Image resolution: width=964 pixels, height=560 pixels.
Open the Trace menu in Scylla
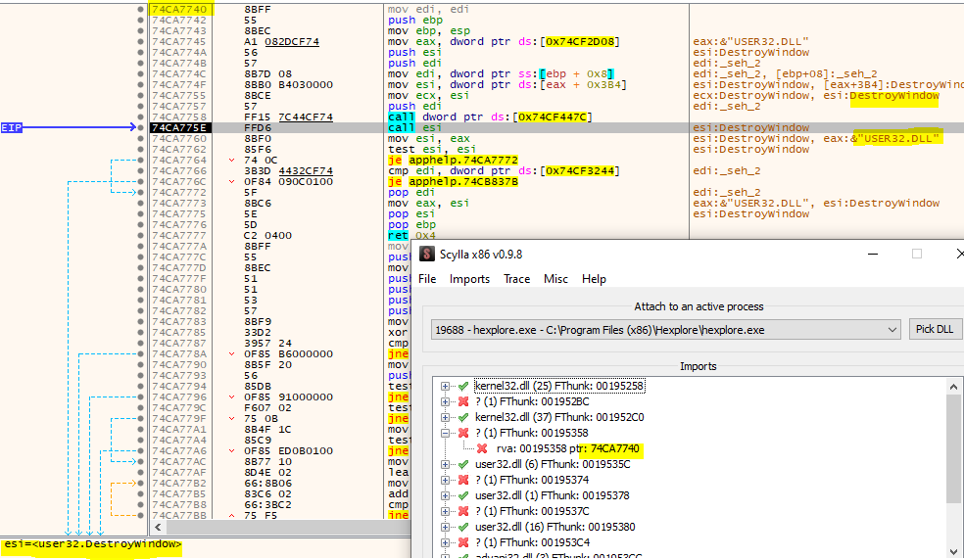tap(516, 279)
